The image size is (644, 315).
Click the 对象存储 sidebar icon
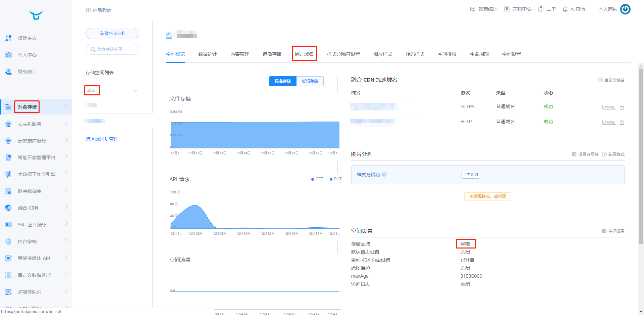click(8, 107)
